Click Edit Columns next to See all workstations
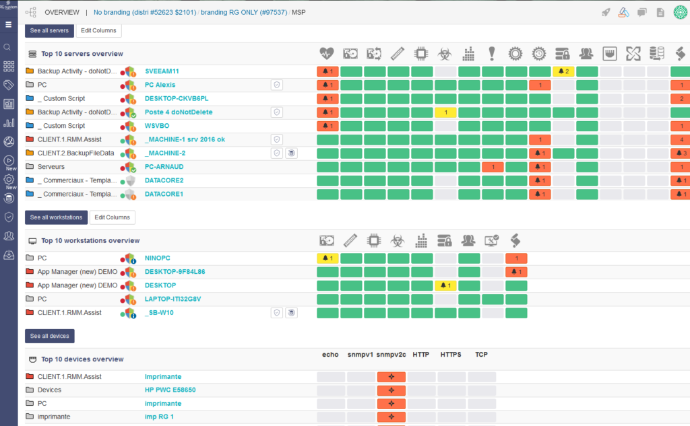 click(112, 217)
